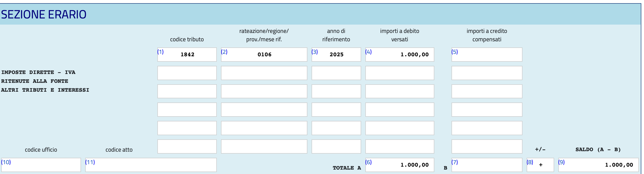The width and height of the screenshot is (644, 174).
Task: Click the 'codice atto' label
Action: pos(119,150)
